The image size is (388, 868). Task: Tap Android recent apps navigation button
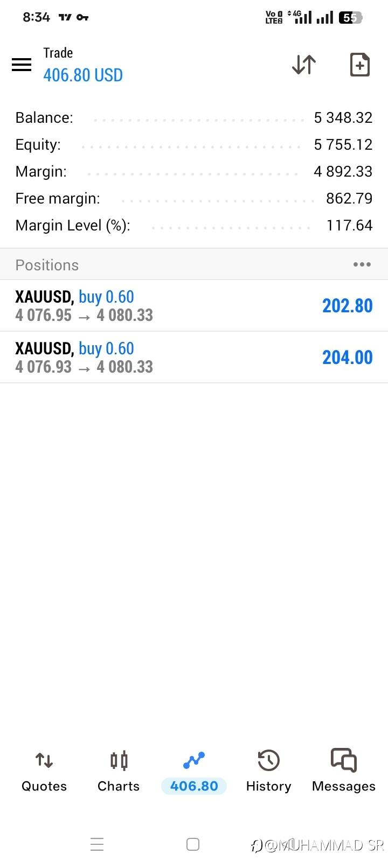(x=97, y=844)
